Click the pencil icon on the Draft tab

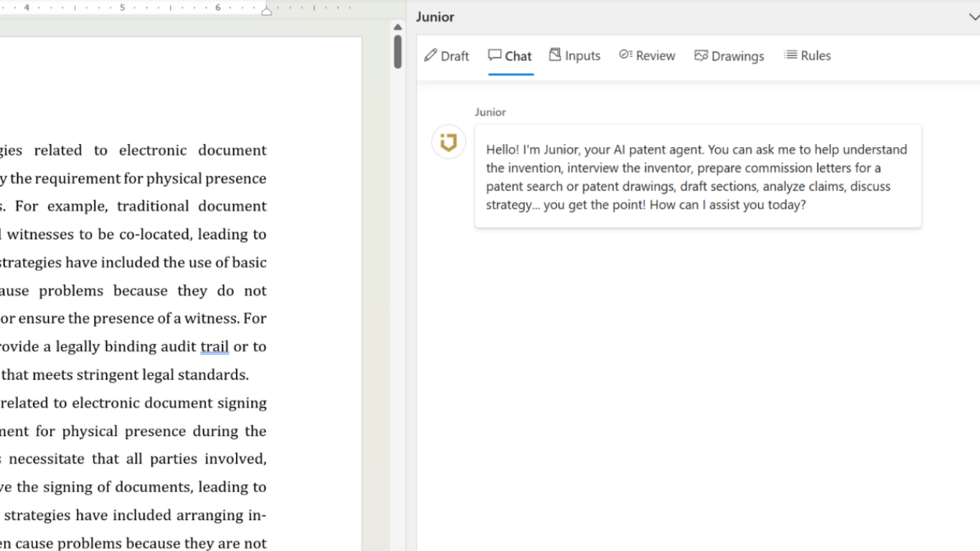pyautogui.click(x=430, y=55)
